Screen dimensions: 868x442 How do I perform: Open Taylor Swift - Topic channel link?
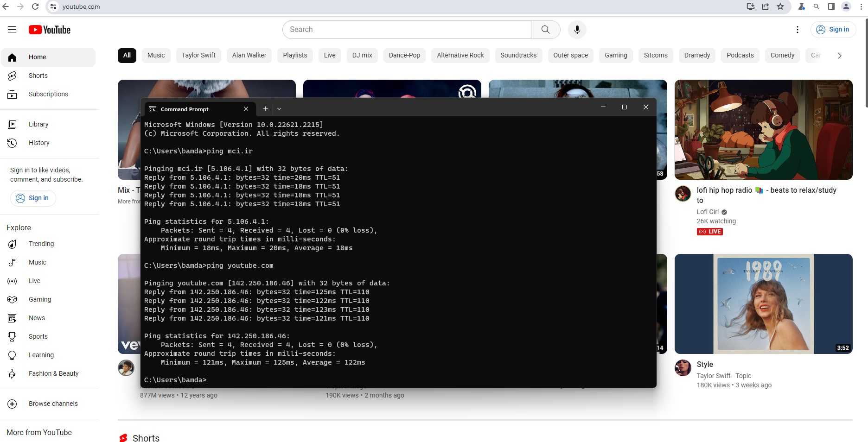pyautogui.click(x=724, y=376)
